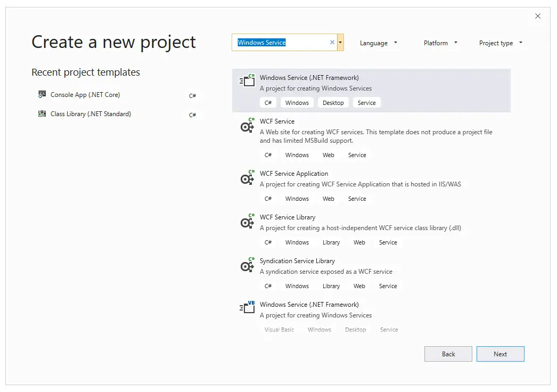557x392 pixels.
Task: Select the VB Windows Service template icon
Action: tap(247, 307)
